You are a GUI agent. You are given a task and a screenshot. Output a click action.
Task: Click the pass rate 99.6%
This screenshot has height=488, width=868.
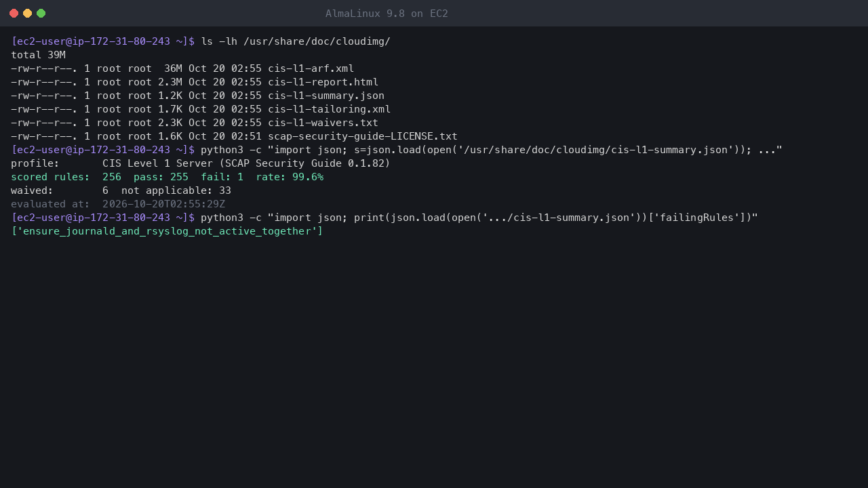(308, 177)
